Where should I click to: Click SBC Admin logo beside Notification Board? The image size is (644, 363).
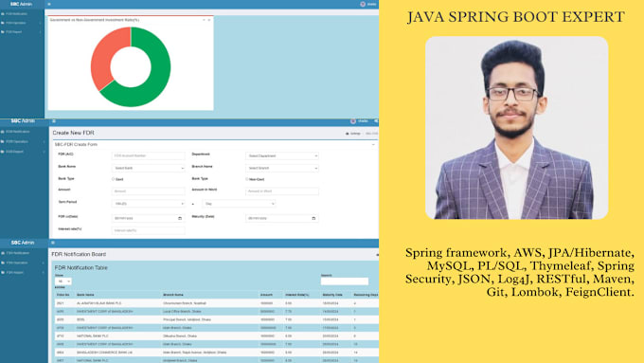(23, 243)
